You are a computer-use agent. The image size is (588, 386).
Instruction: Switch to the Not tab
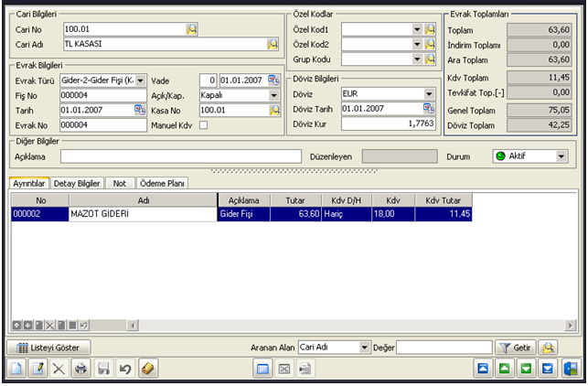click(120, 184)
